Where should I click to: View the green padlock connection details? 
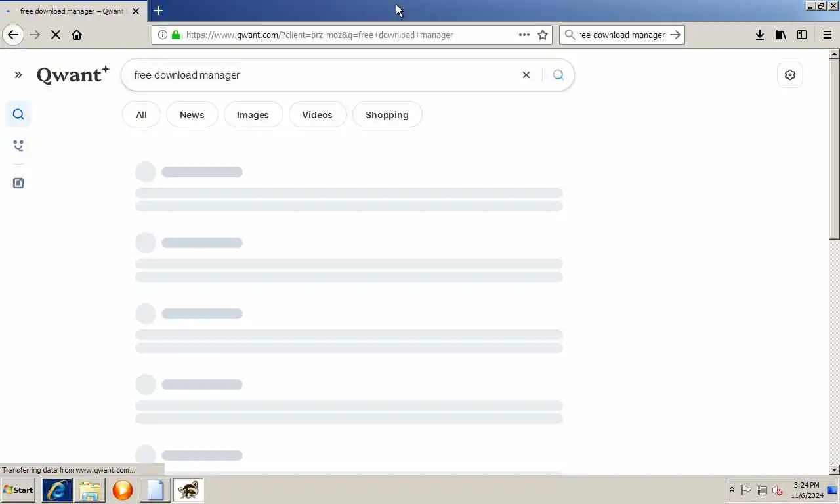(x=175, y=35)
